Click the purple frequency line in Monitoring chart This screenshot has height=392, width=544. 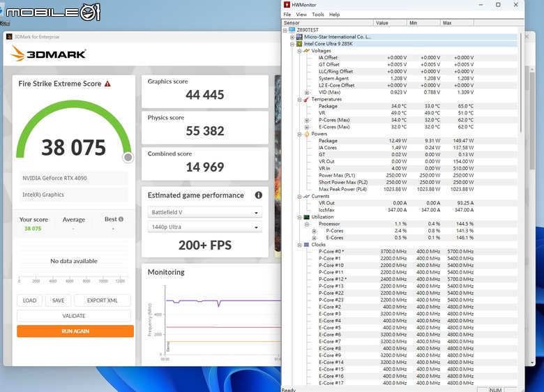(243, 301)
